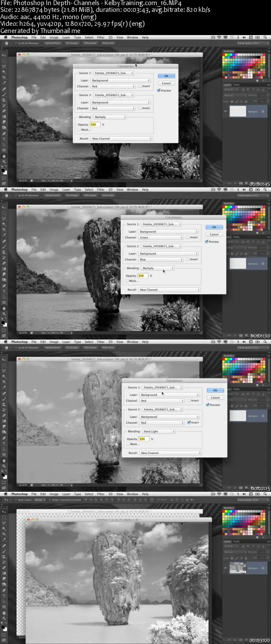Pick the Hand tool in the 00:01:30 frame
Screen dimensions: 271x644
click(x=4, y=308)
